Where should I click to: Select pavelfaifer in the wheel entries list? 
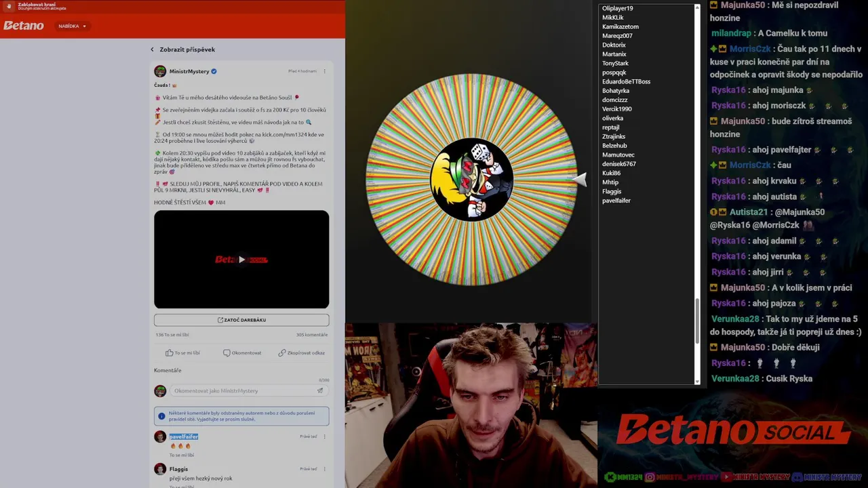pyautogui.click(x=616, y=201)
